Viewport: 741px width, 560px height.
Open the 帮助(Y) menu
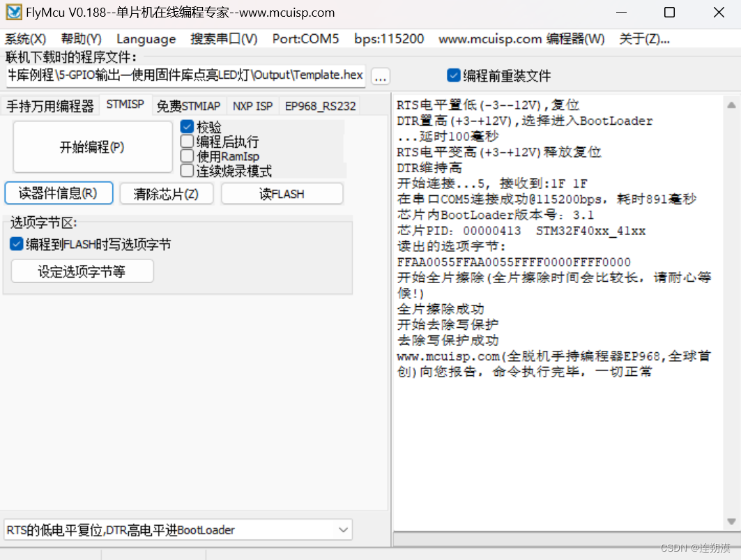(81, 39)
